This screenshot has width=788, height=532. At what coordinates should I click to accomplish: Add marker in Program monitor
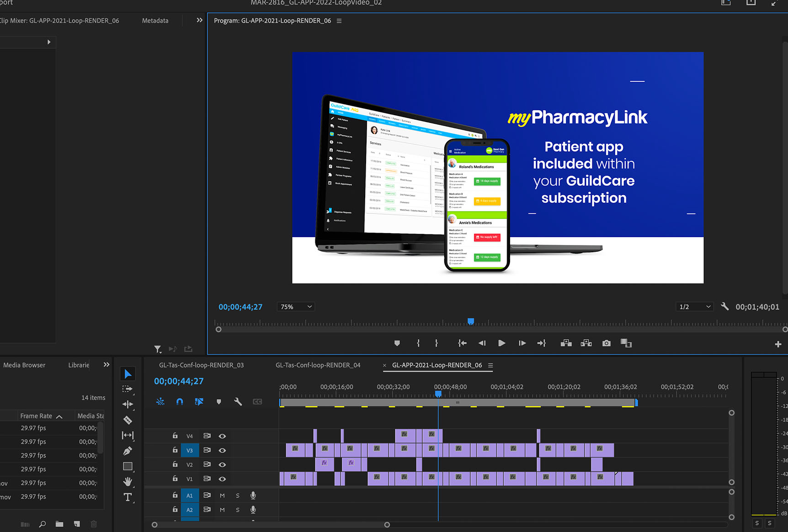(397, 343)
